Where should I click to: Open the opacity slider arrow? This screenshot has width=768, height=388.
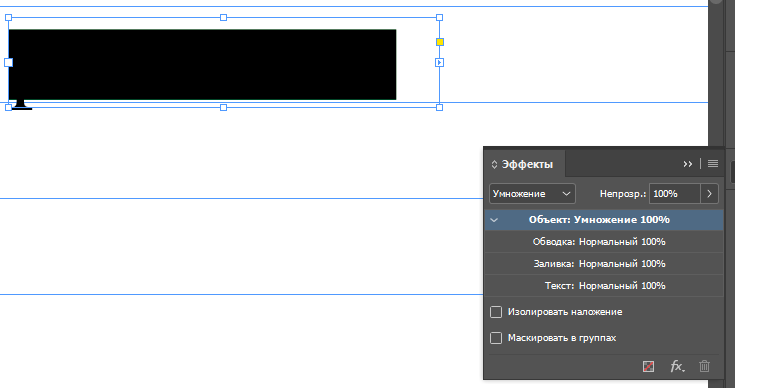[x=709, y=194]
